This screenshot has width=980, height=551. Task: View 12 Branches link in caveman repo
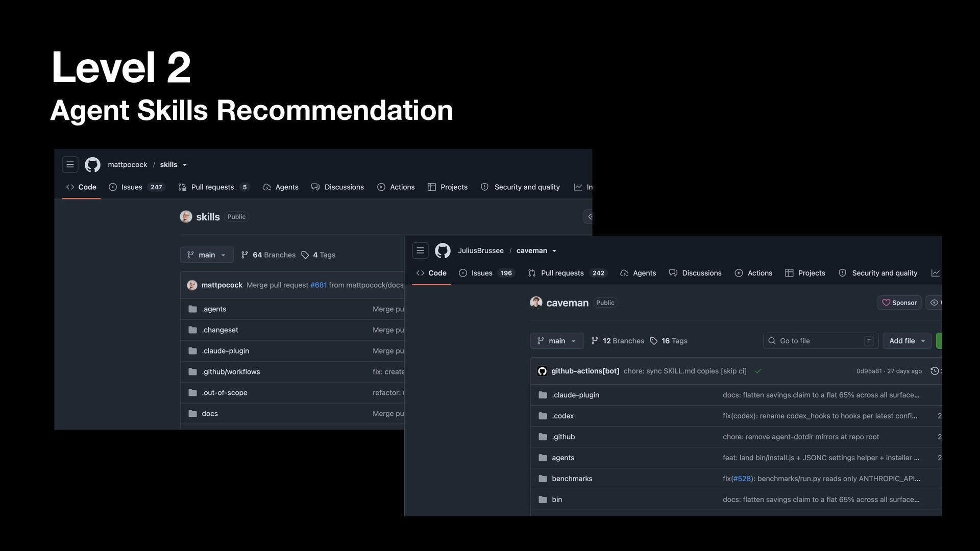[618, 341]
